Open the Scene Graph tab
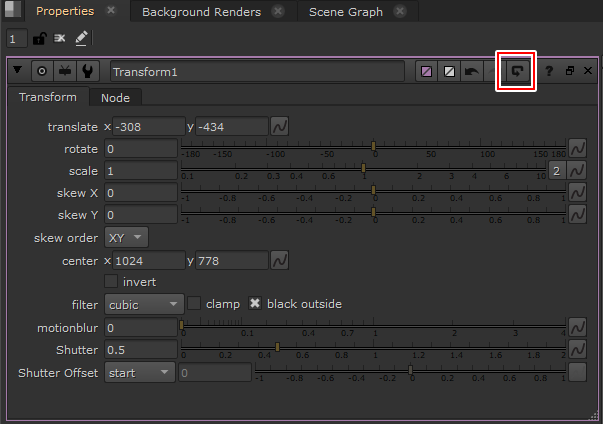The width and height of the screenshot is (603, 424). [x=344, y=12]
